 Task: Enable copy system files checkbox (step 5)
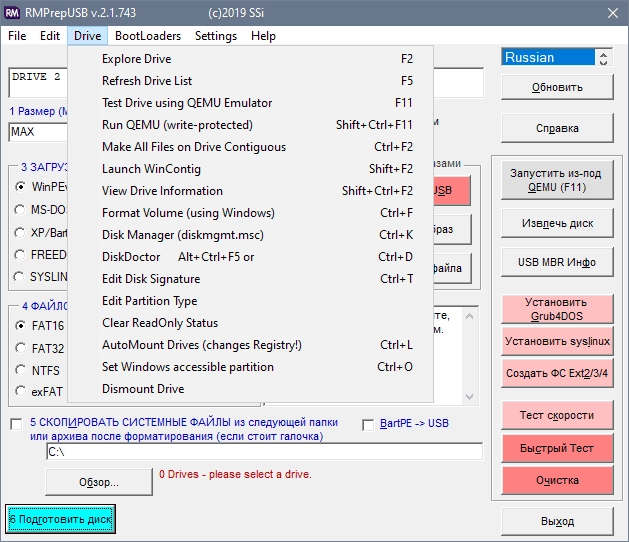[16, 424]
